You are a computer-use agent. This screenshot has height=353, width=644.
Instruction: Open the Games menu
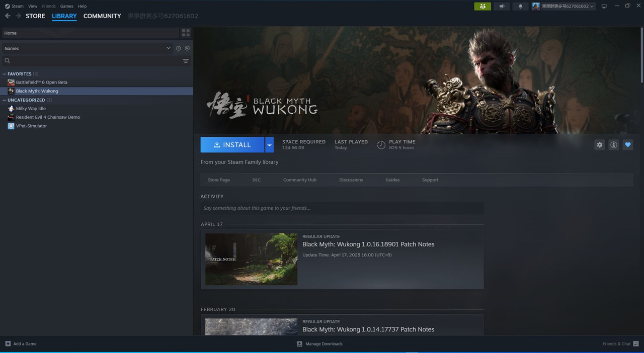click(66, 6)
